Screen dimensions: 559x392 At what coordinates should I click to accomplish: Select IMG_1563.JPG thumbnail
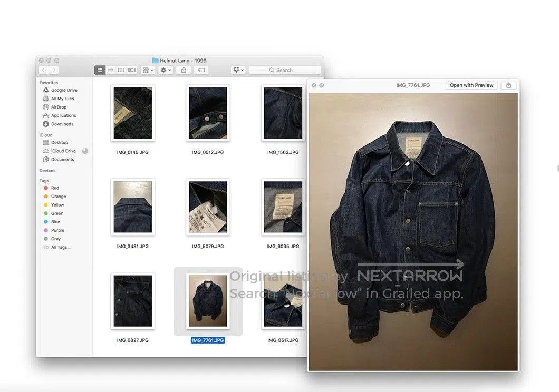pyautogui.click(x=283, y=113)
